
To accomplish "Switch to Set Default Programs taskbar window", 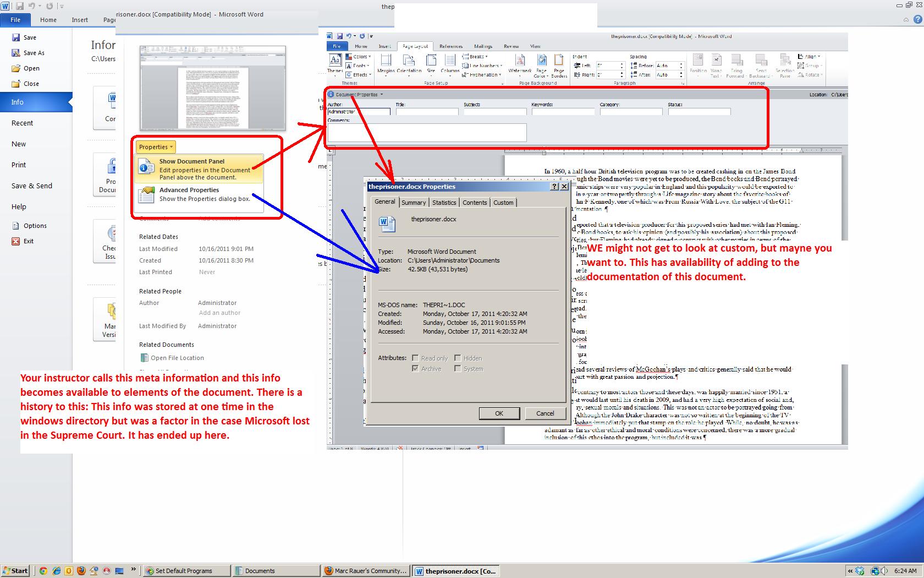I will click(x=186, y=571).
